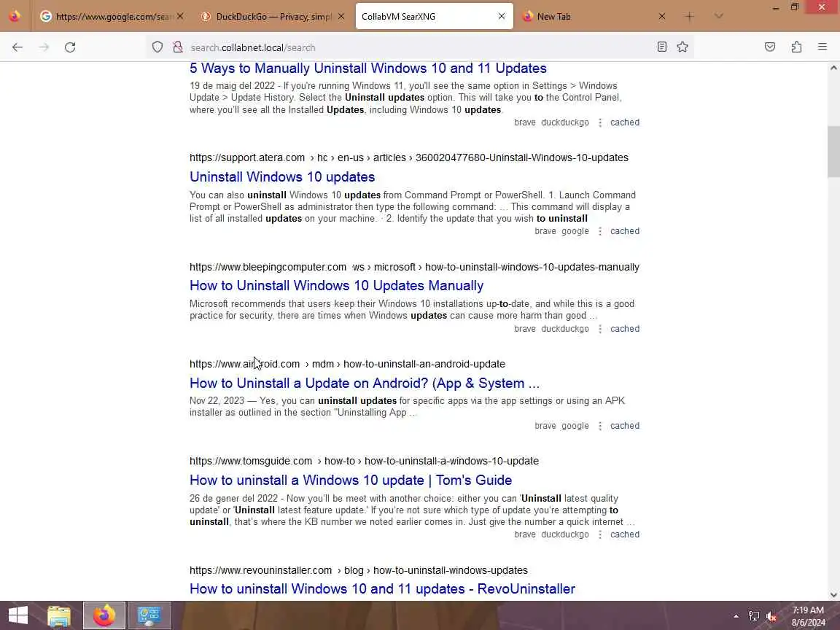Click scrollbar down arrow

tap(833, 595)
